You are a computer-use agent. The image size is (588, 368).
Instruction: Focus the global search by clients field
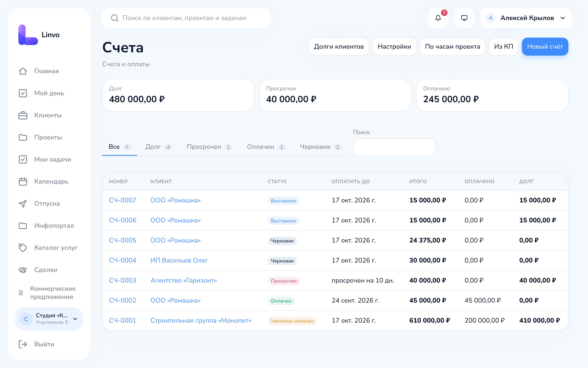tap(186, 18)
